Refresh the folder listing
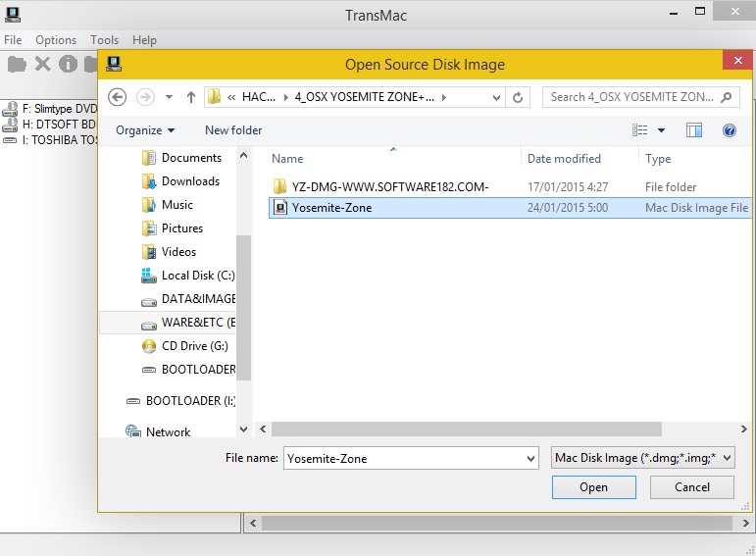Image resolution: width=756 pixels, height=556 pixels. point(518,97)
